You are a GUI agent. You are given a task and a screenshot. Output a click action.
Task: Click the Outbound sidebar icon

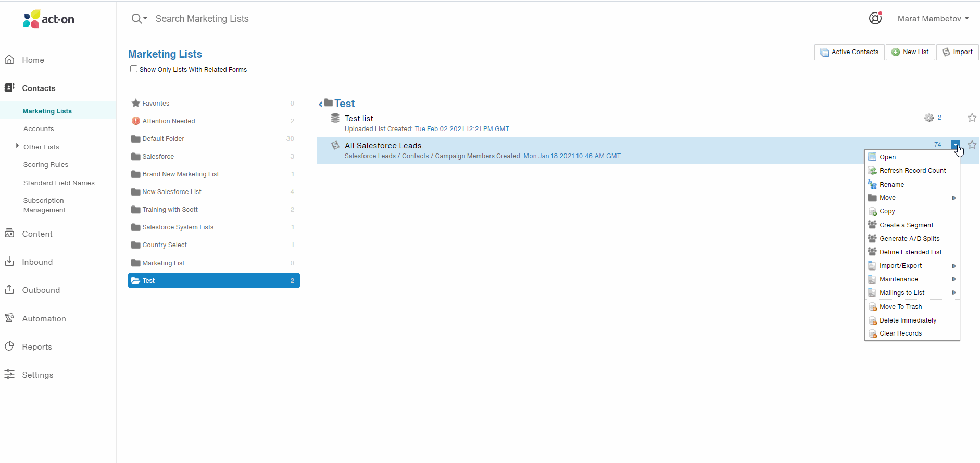pos(9,290)
